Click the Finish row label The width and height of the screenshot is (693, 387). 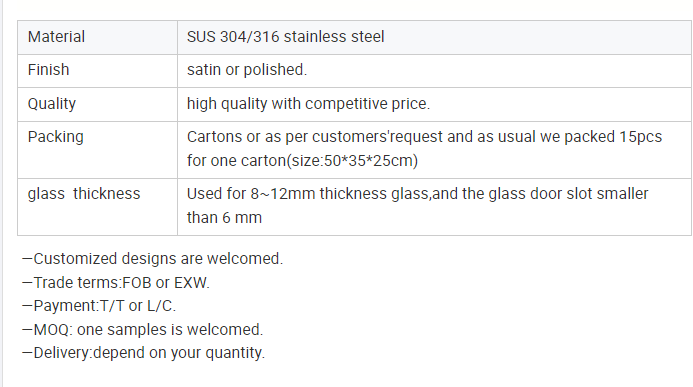click(x=49, y=70)
